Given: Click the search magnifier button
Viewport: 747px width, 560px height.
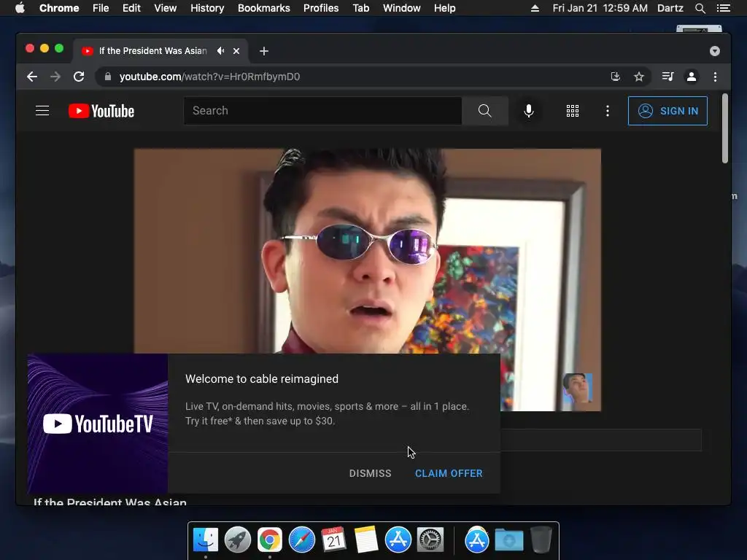Looking at the screenshot, I should coord(484,111).
